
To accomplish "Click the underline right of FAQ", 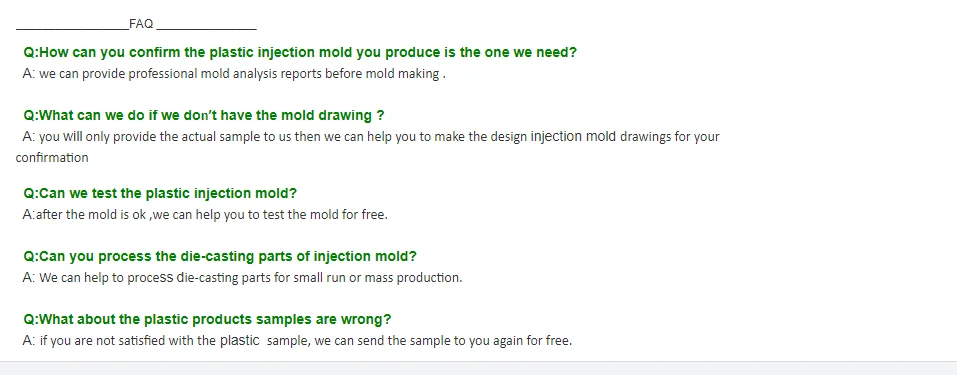I will pos(206,29).
